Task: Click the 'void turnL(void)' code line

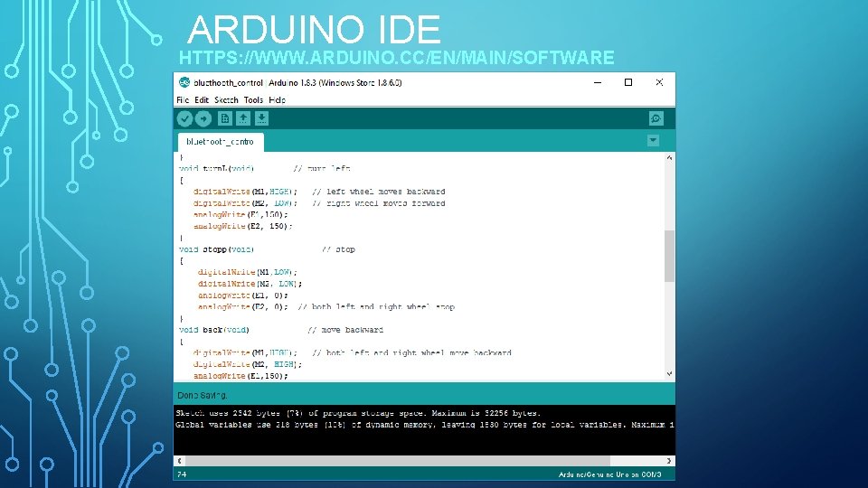Action: coord(216,169)
